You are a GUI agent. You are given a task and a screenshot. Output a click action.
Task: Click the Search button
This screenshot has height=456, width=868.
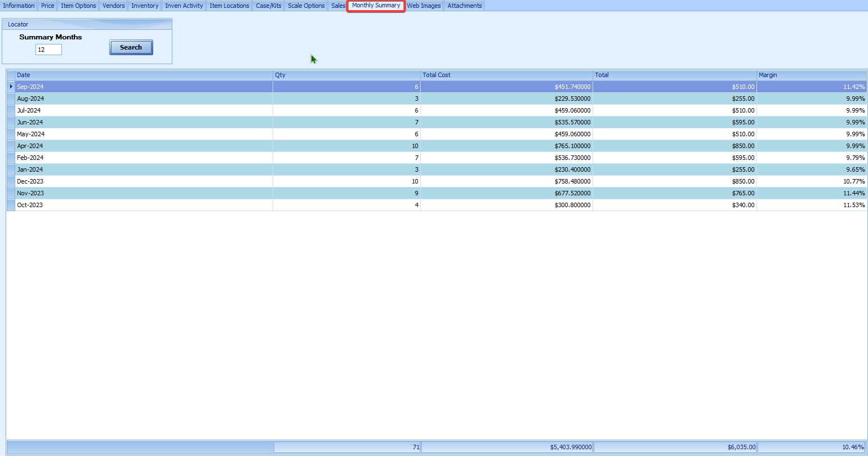point(131,48)
